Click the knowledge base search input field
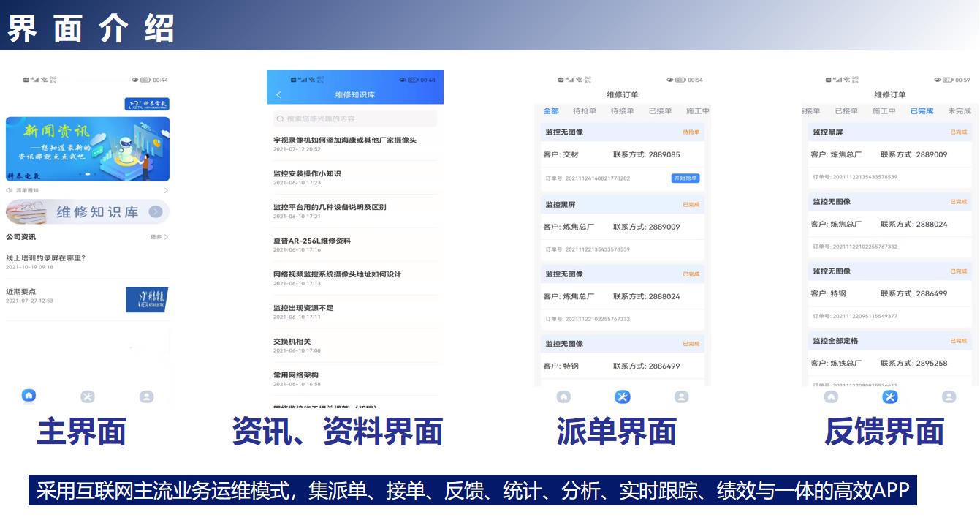 point(358,118)
